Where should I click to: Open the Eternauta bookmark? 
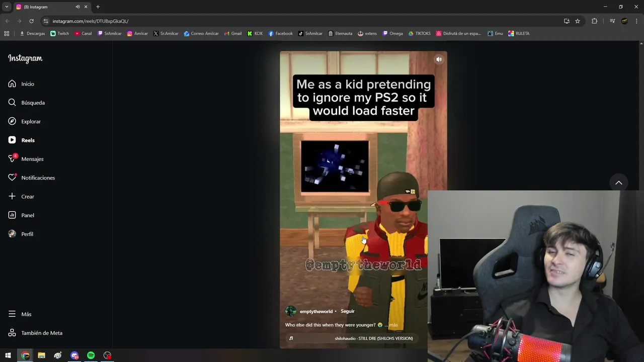click(340, 34)
